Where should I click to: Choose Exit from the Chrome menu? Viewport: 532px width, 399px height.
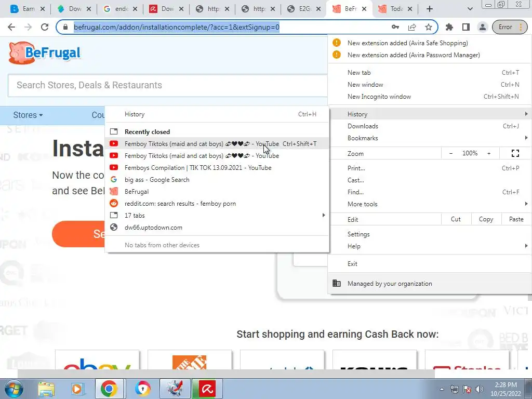click(430, 263)
